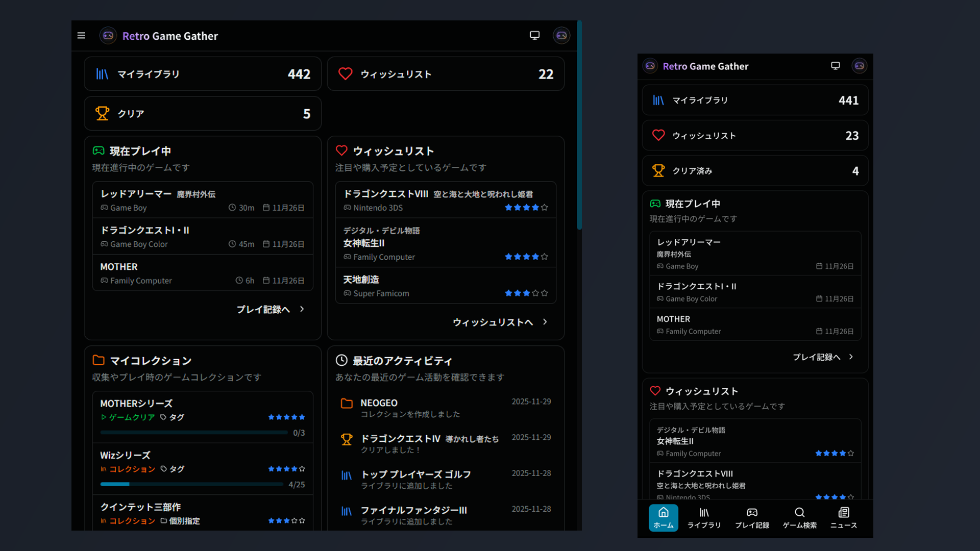
Task: Open the ニュース tab
Action: [843, 517]
